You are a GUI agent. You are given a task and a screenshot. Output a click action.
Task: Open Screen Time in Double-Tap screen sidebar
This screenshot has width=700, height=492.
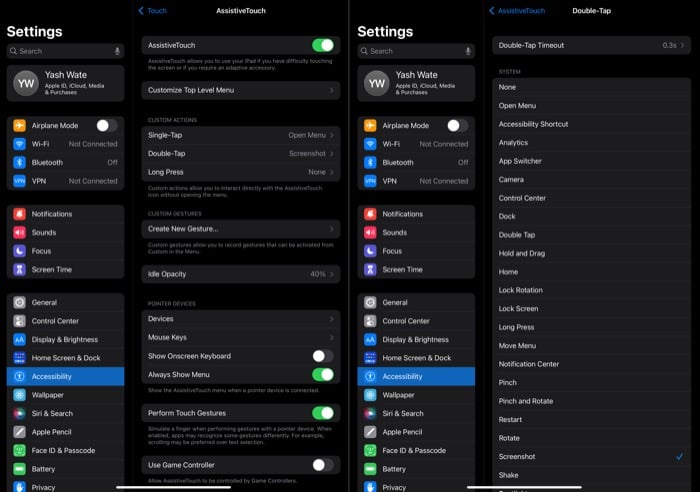click(x=416, y=269)
